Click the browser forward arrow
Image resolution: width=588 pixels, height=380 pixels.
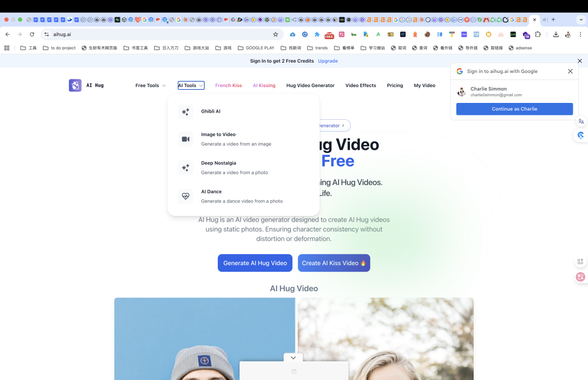coord(20,34)
